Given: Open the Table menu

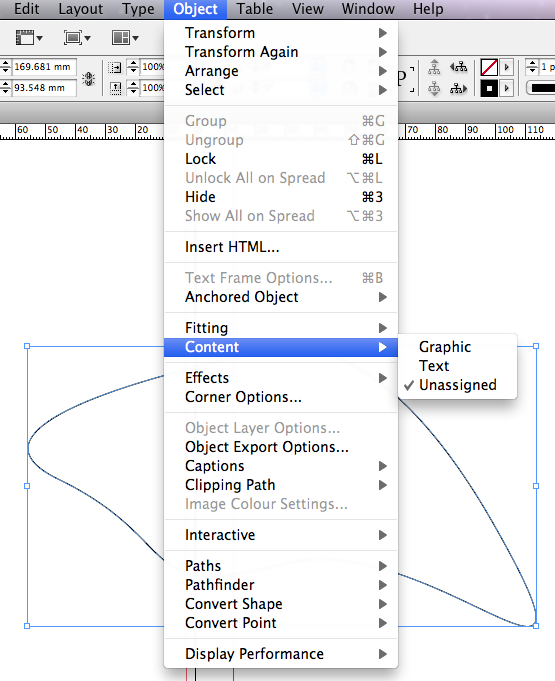Looking at the screenshot, I should click(x=254, y=9).
